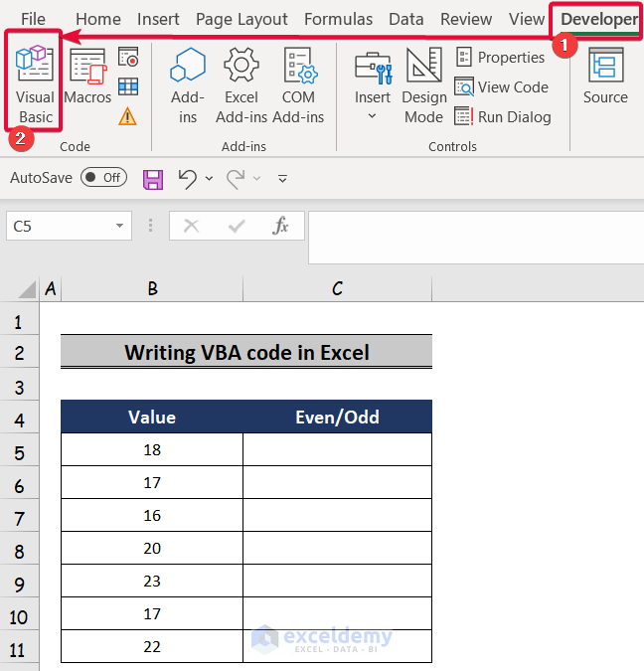Screen dimensions: 644x671
Task: Open the XML Source pane
Action: (605, 77)
